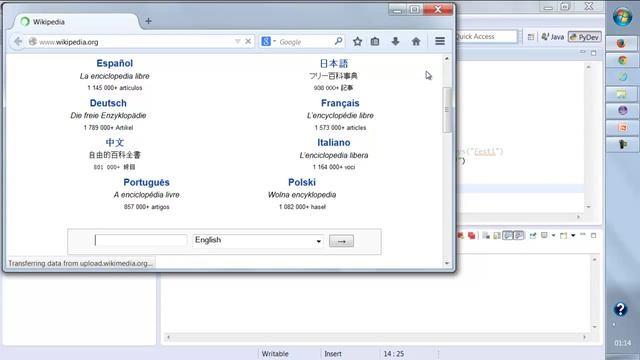Open the Polski Wikipedia link
This screenshot has width=640, height=360.
(x=302, y=182)
